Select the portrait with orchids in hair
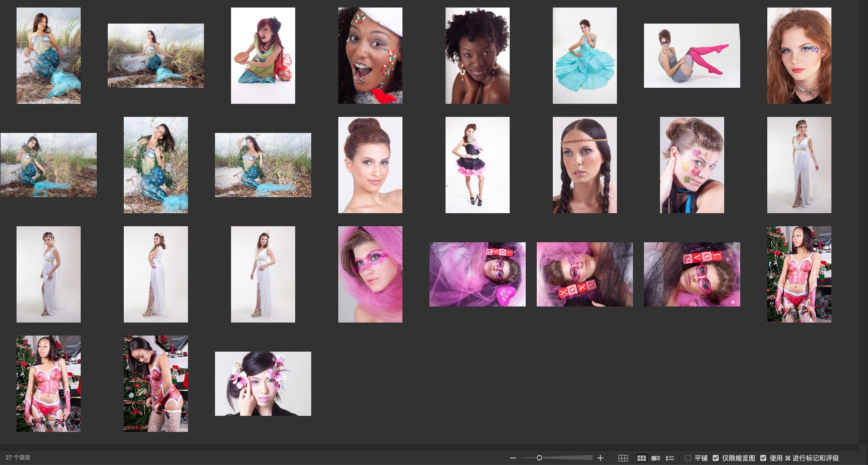This screenshot has width=868, height=465. coord(263,384)
